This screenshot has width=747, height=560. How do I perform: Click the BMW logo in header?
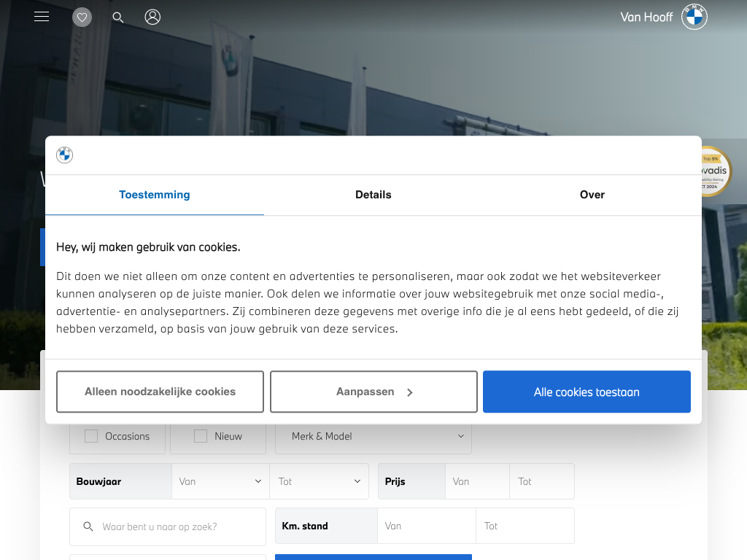tap(694, 17)
